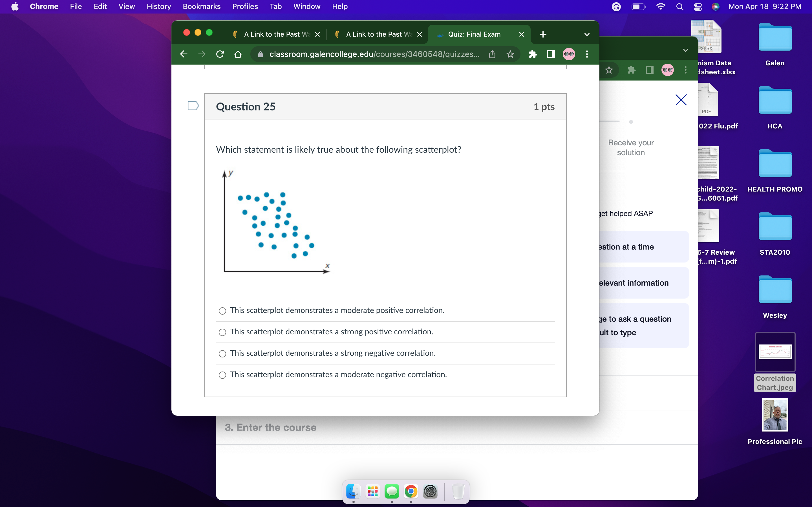
Task: Open Messages from the Dock
Action: point(392,491)
